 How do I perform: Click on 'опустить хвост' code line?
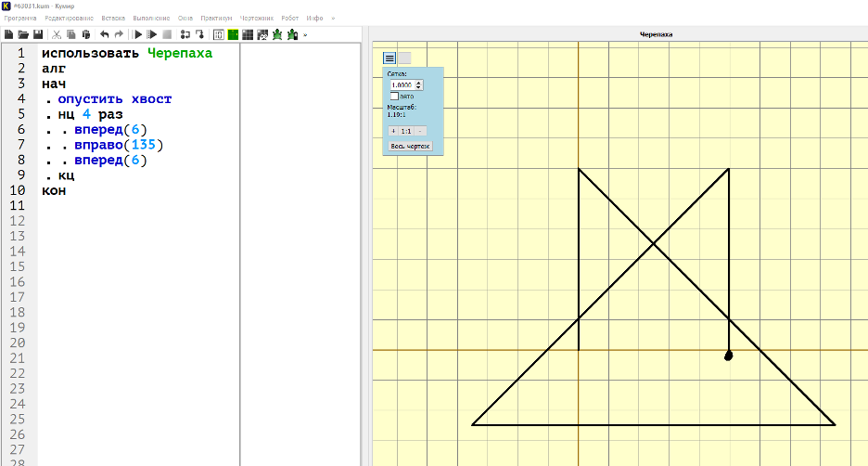tap(115, 99)
